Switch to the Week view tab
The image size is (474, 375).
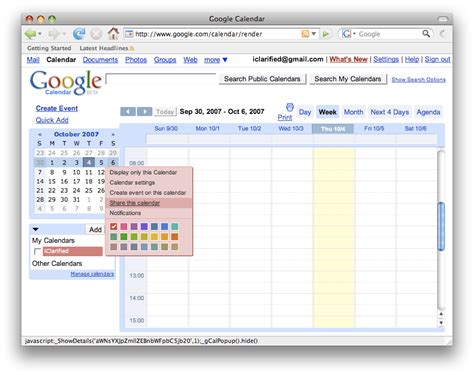point(328,112)
